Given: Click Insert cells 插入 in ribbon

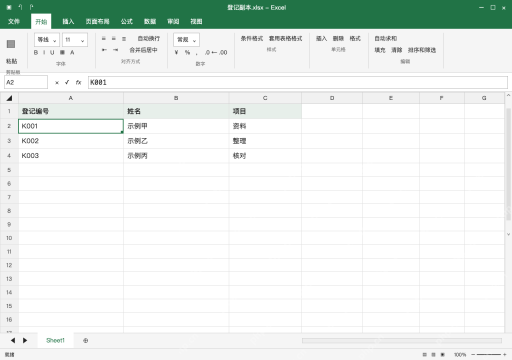Looking at the screenshot, I should click(321, 39).
